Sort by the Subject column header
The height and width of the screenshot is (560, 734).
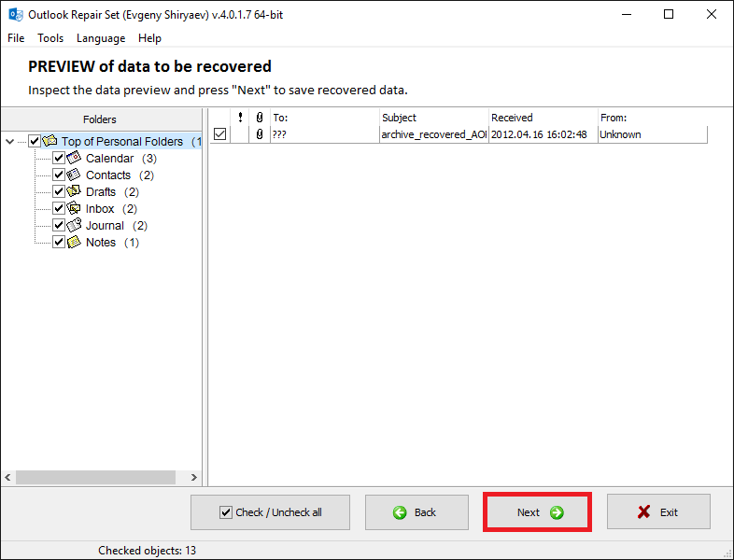(433, 118)
